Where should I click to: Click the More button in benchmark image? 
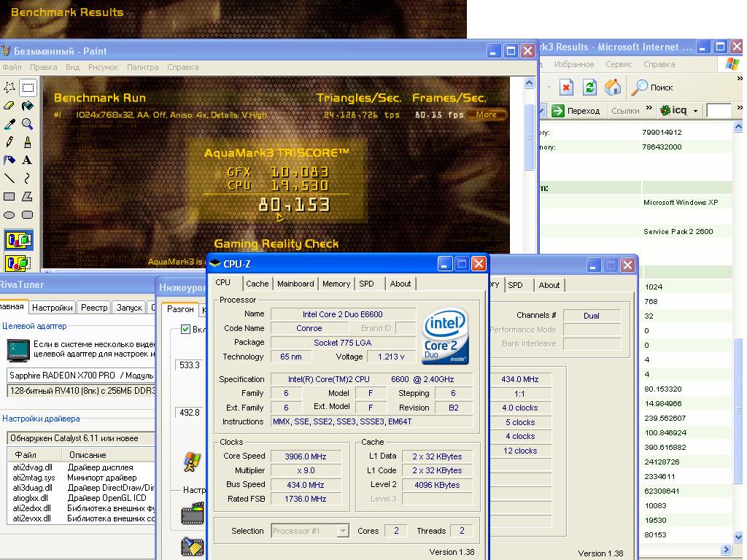[487, 114]
